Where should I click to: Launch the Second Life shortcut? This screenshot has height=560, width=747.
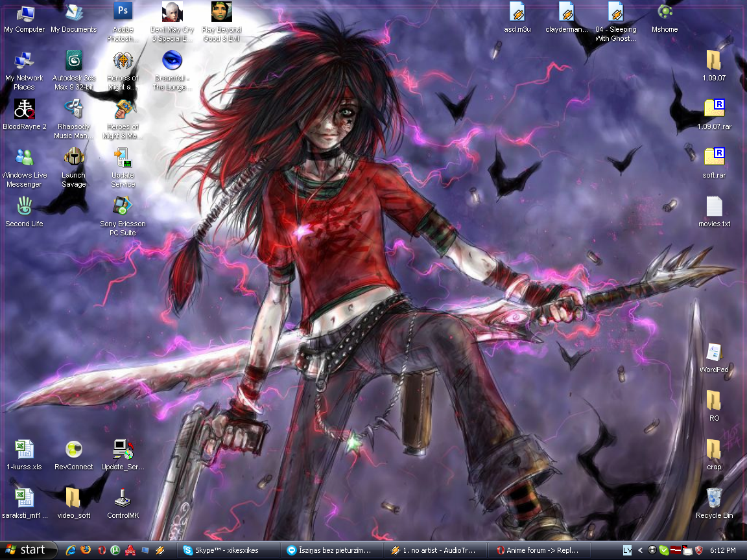click(24, 212)
